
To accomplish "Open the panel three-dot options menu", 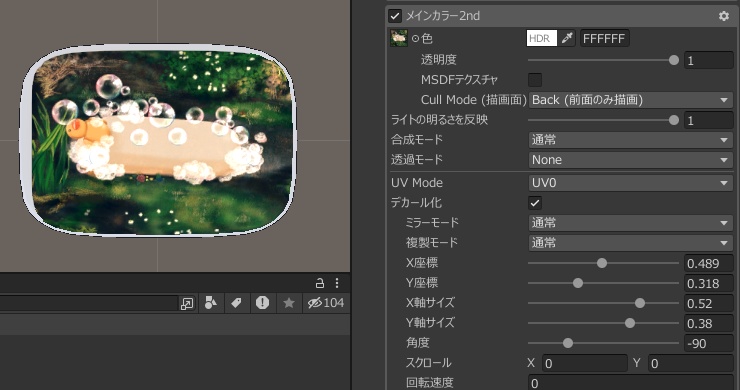I will [x=336, y=283].
